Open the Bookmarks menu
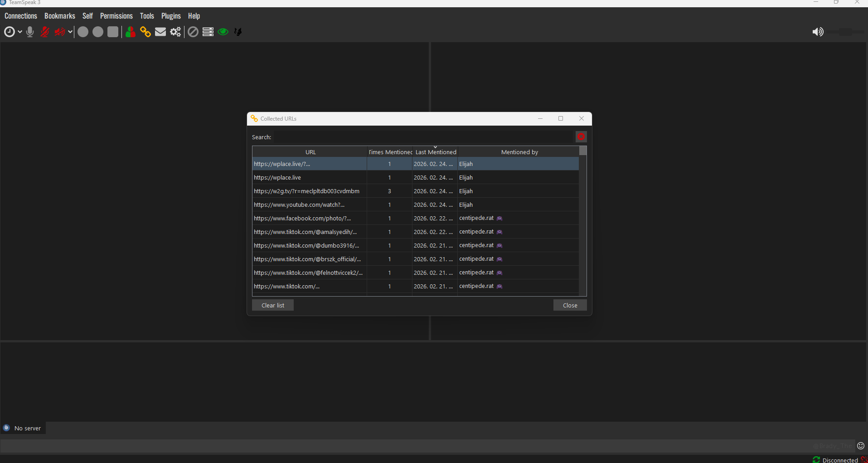This screenshot has height=463, width=868. 59,16
